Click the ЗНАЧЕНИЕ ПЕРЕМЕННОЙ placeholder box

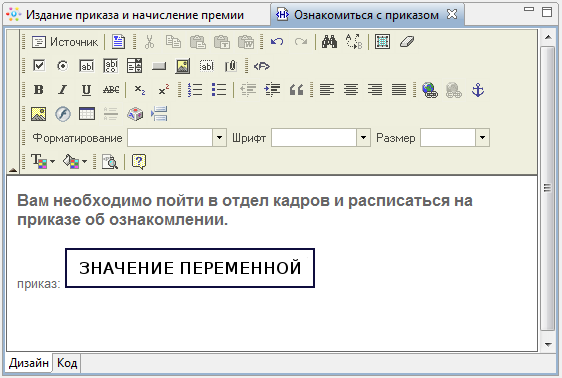[190, 268]
